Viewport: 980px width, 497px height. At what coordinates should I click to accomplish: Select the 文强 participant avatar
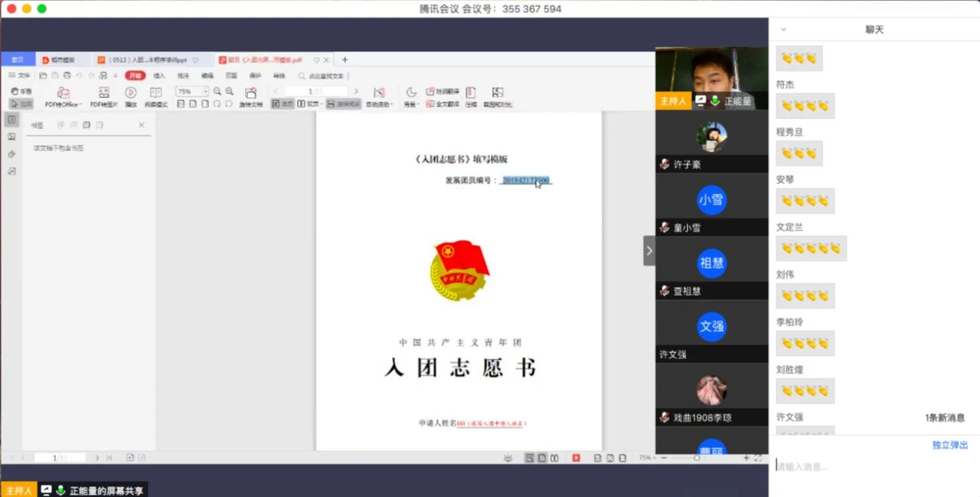pos(711,327)
